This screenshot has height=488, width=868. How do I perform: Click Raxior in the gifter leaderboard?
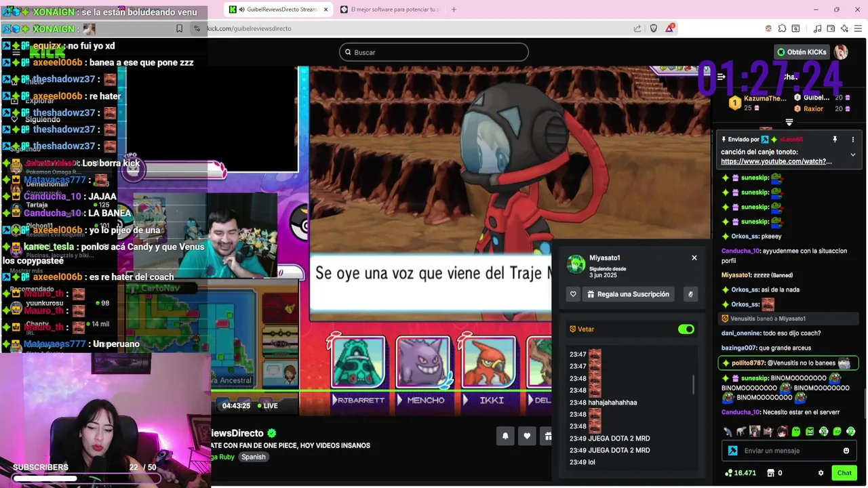point(813,108)
